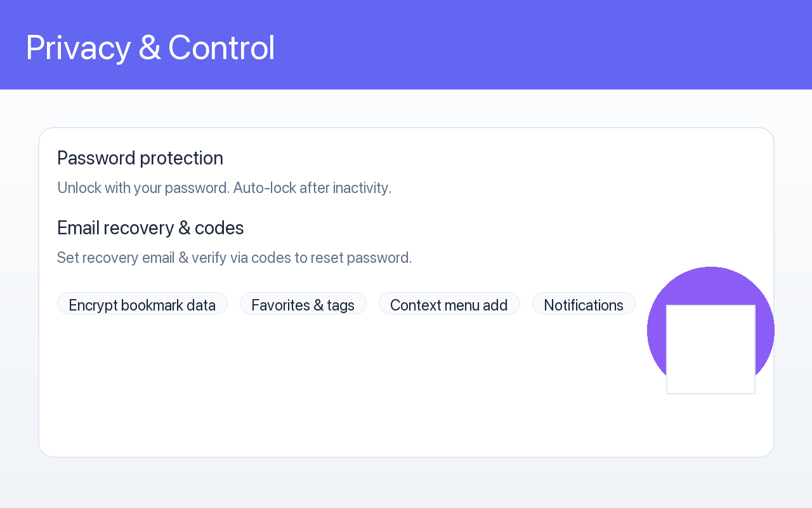812x508 pixels.
Task: Select the Notifications chip
Action: tap(584, 304)
